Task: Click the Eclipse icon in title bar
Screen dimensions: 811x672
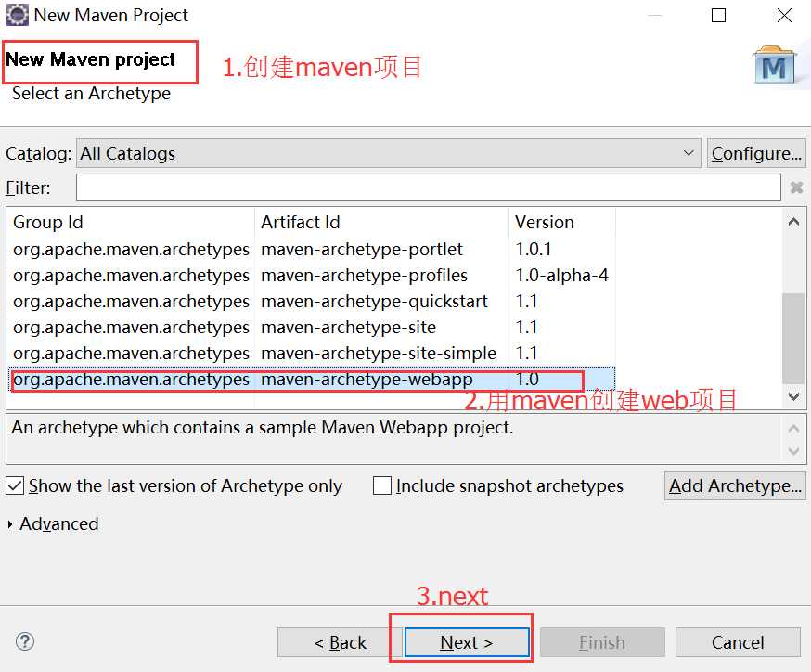Action: point(17,15)
